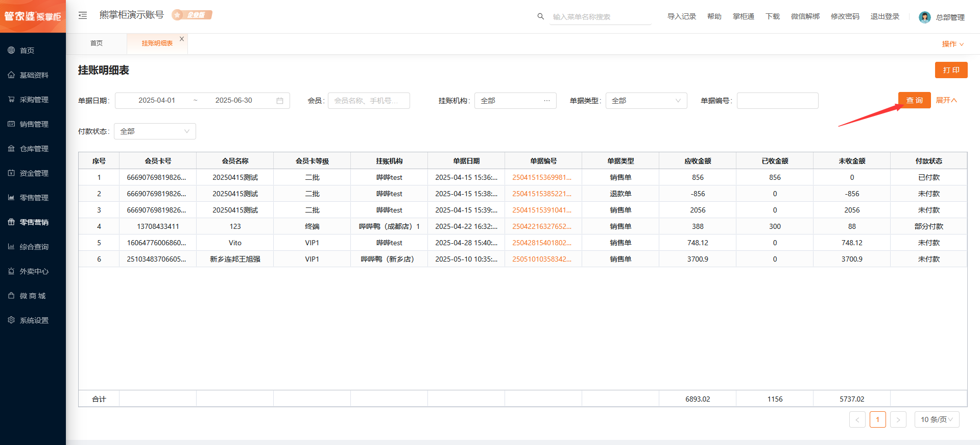Screen dimensions: 980x445
Task: Click the 资金管理 icon in sidebar
Action: click(11, 173)
